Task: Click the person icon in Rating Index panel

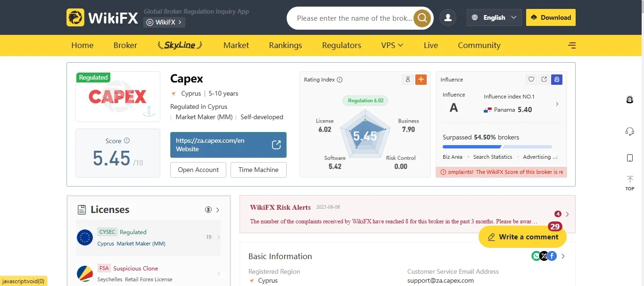Action: pyautogui.click(x=407, y=80)
